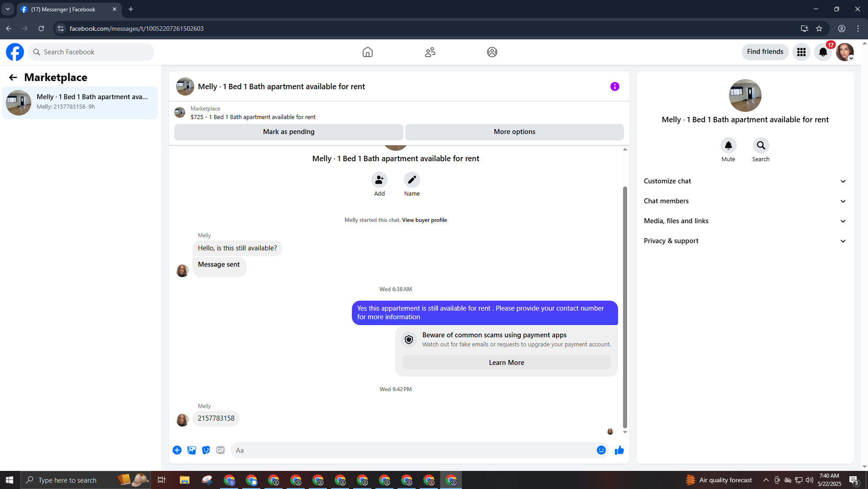This screenshot has width=868, height=489.
Task: Open the browser tab search dropdown
Action: pos(8,9)
